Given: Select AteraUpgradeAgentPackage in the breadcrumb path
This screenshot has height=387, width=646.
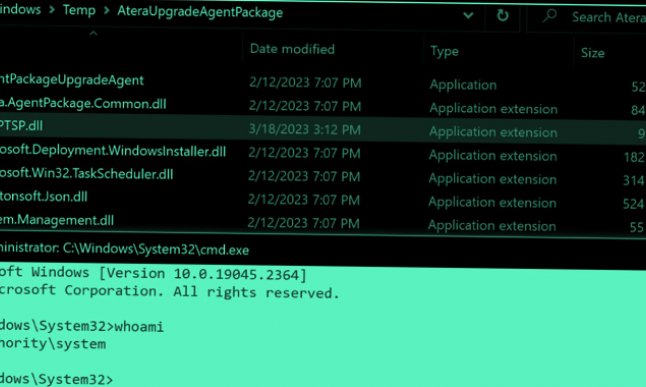Looking at the screenshot, I should click(200, 12).
